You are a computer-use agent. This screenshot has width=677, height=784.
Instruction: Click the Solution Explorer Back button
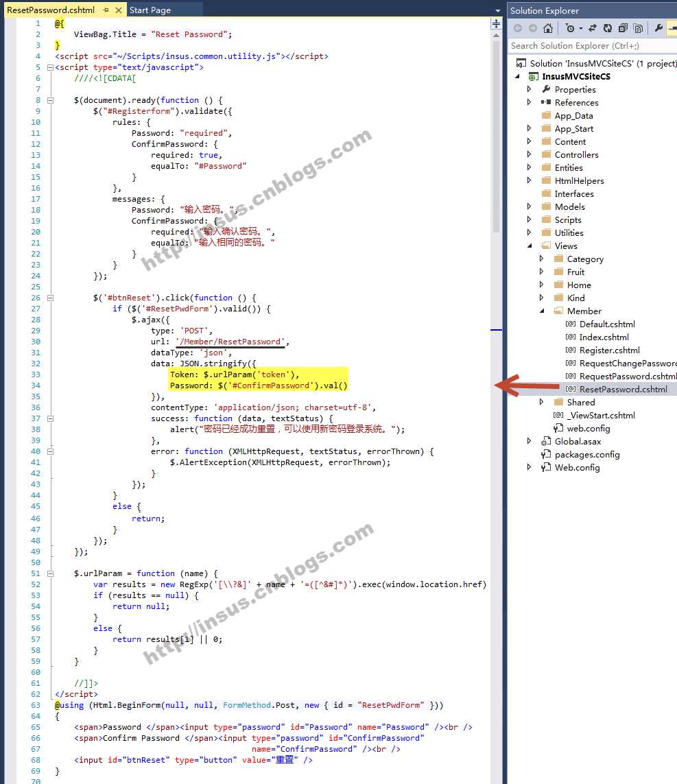pos(518,29)
